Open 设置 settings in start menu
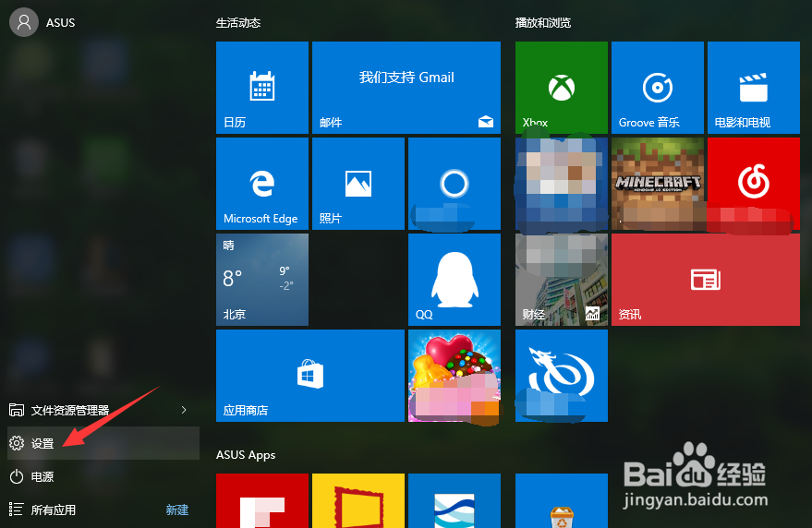 tap(103, 443)
